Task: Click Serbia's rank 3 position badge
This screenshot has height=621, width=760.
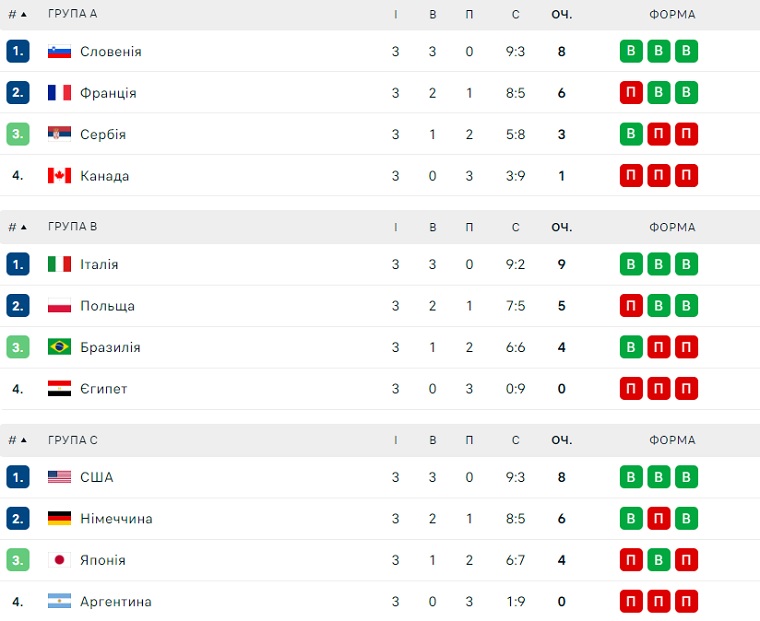Action: click(x=17, y=134)
